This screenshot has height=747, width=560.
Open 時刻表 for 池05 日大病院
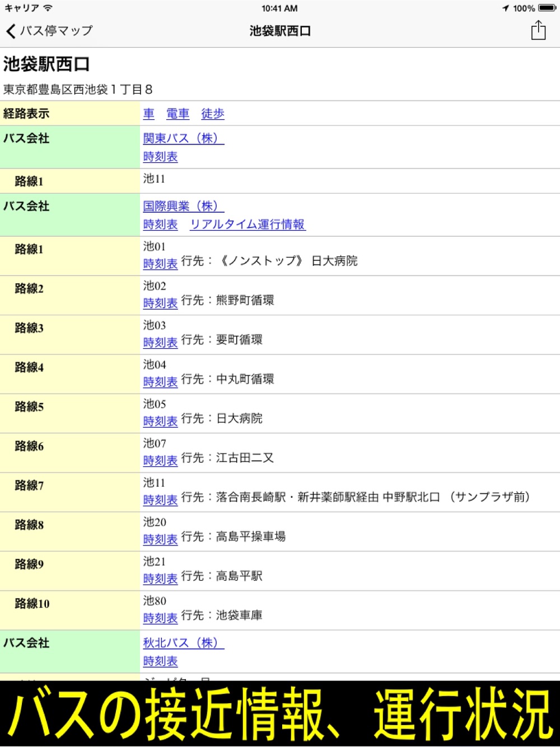(x=160, y=421)
